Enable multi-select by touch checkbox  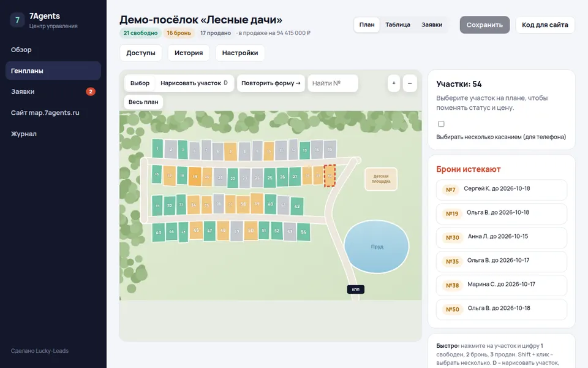pos(441,124)
